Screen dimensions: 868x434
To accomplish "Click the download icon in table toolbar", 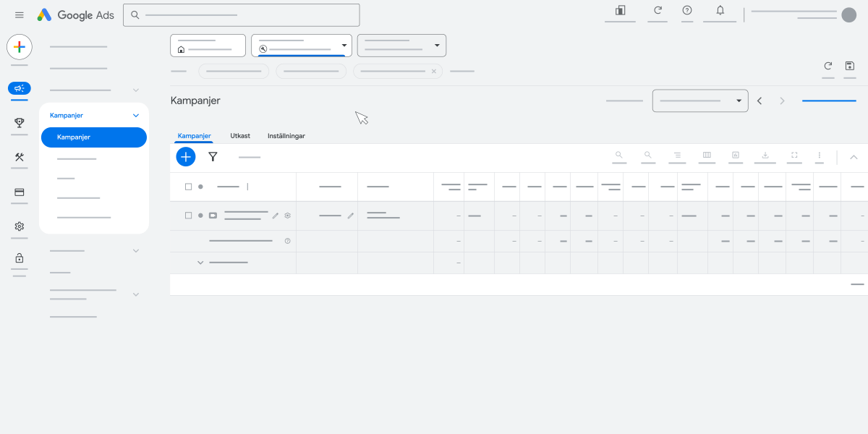I will tap(765, 155).
